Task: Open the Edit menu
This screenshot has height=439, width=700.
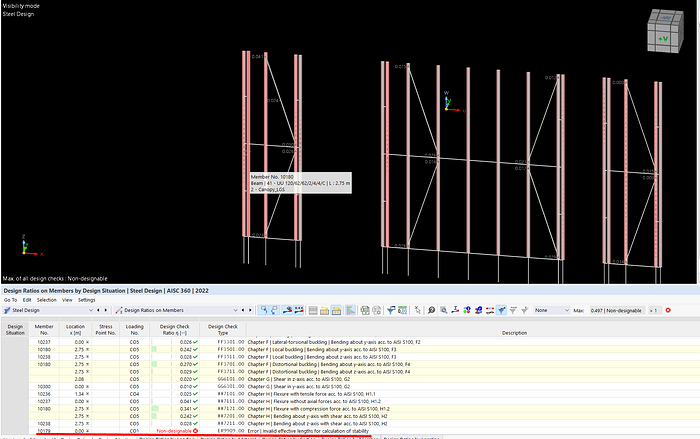Action: click(x=27, y=300)
